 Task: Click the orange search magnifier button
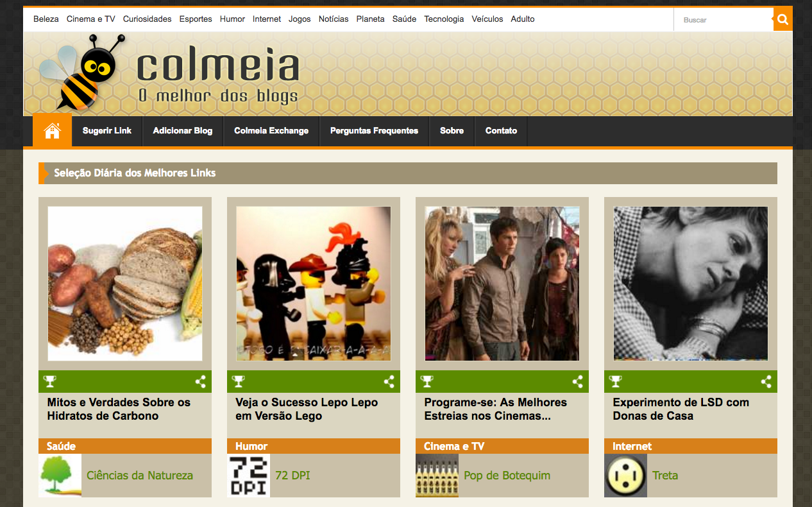pos(782,19)
